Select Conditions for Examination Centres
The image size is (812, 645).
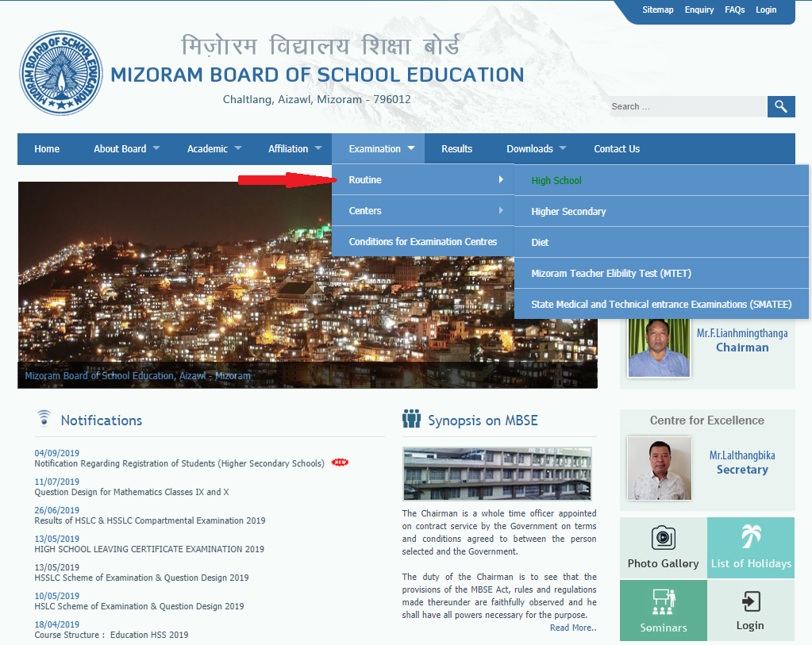422,242
